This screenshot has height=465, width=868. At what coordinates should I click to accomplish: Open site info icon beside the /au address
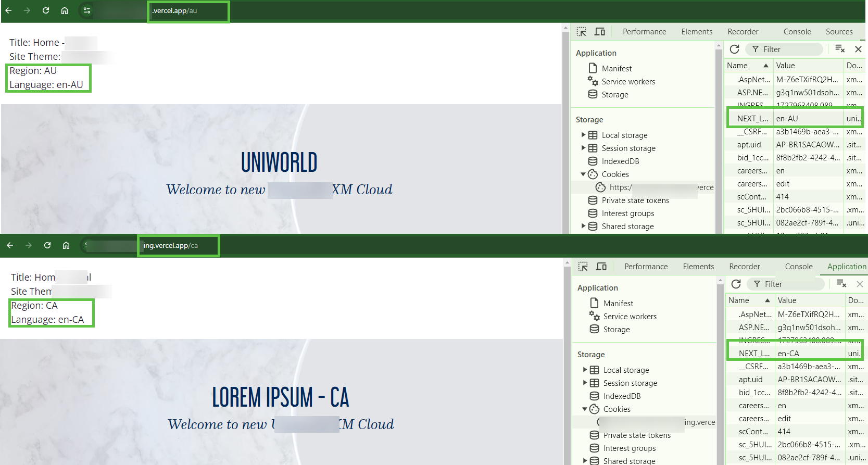tap(87, 10)
